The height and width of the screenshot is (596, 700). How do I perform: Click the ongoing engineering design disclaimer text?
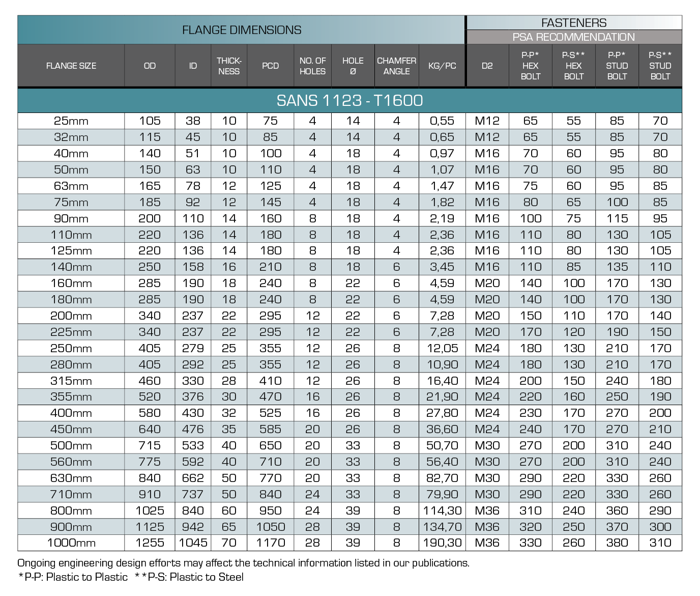(243, 563)
